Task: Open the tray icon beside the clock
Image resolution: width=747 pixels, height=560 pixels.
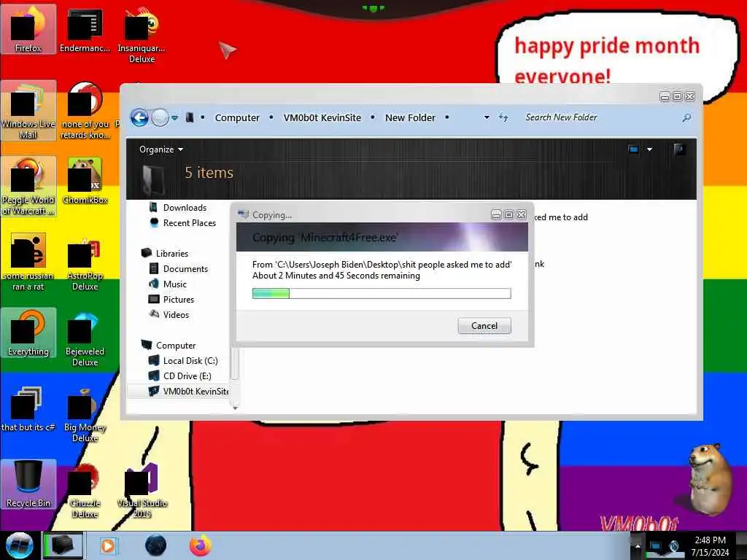Action: 673,545
